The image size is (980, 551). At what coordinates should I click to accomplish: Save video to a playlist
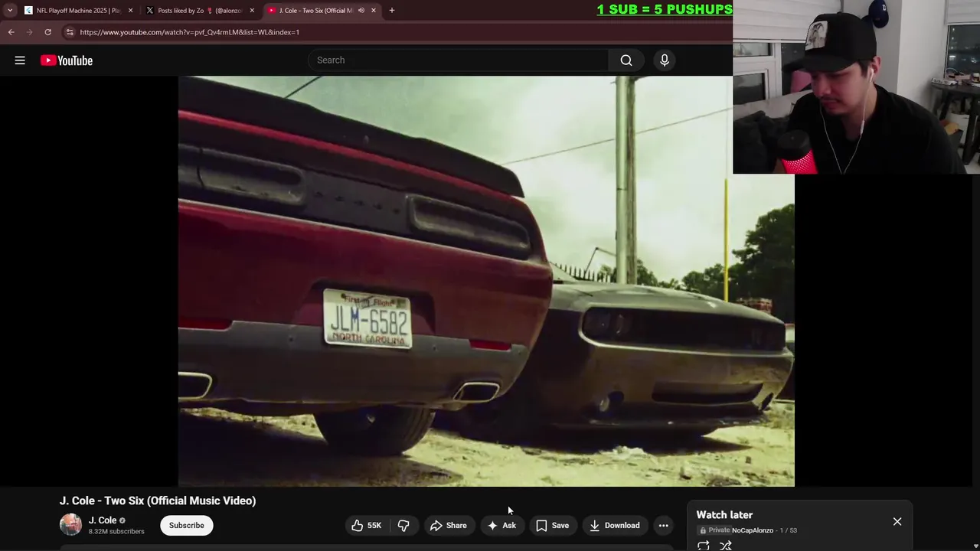pos(552,526)
